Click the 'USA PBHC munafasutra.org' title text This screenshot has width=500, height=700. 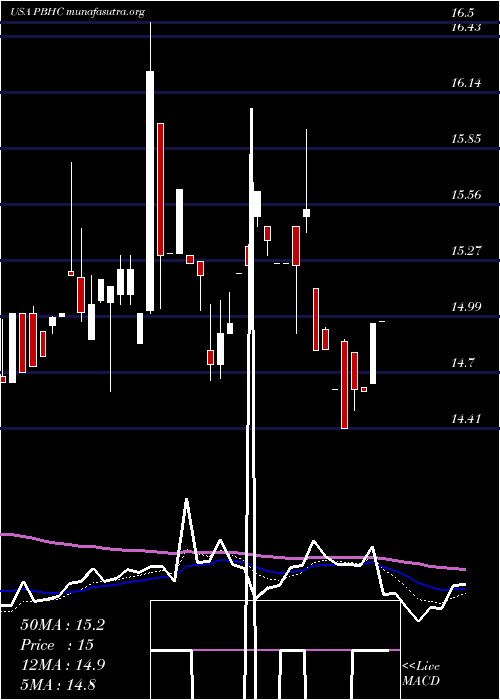[77, 12]
